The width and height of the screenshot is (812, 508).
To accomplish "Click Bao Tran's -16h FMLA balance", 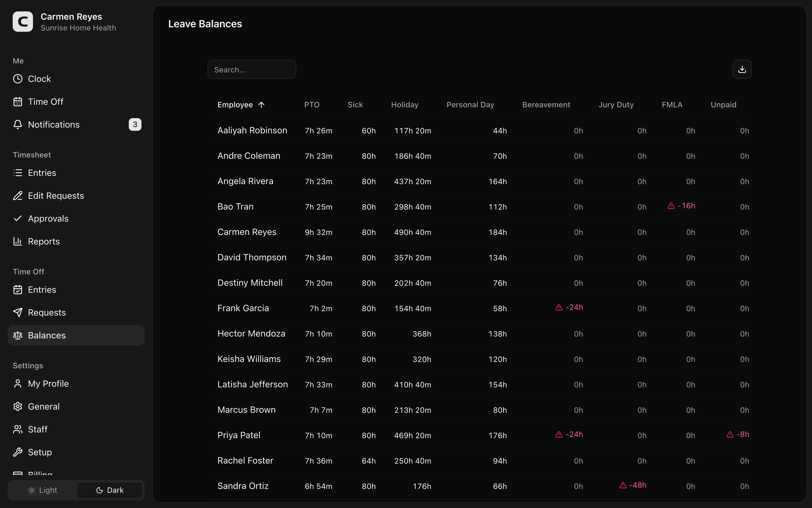I will click(x=686, y=206).
